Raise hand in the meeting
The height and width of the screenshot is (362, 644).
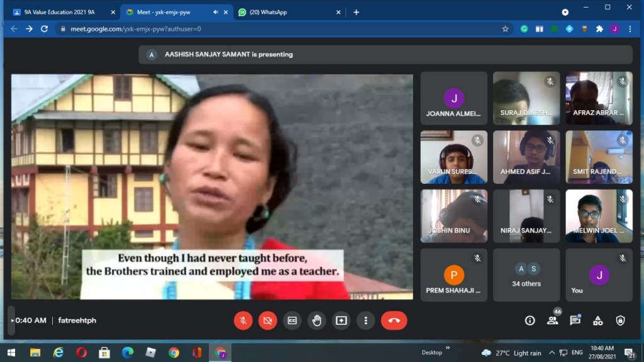coord(316,320)
